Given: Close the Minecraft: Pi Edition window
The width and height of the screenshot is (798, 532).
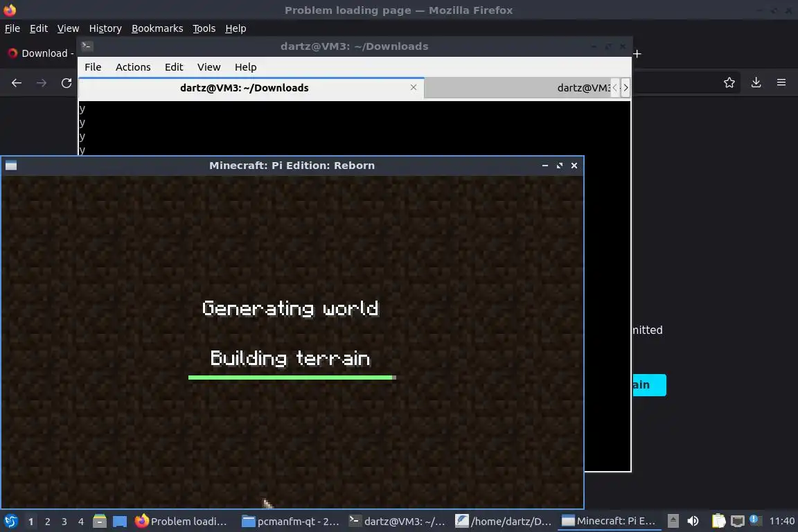Looking at the screenshot, I should (x=574, y=166).
